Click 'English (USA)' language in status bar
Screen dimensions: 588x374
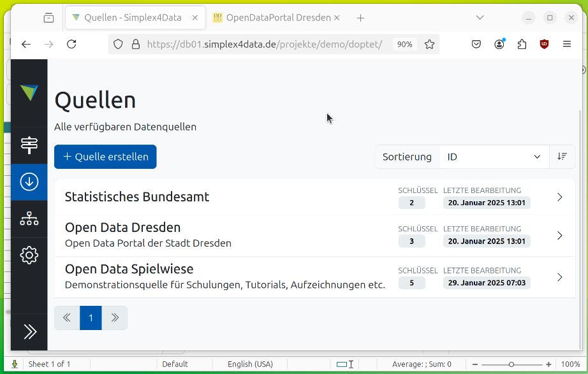(250, 364)
